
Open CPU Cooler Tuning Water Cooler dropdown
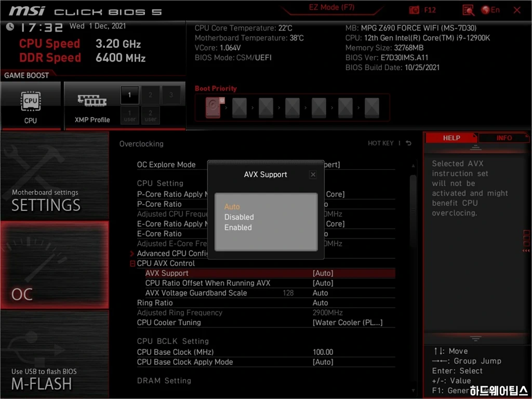(348, 322)
